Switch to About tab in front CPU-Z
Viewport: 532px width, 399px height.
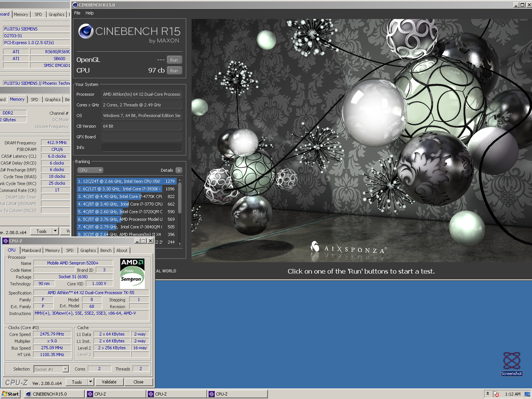[122, 250]
